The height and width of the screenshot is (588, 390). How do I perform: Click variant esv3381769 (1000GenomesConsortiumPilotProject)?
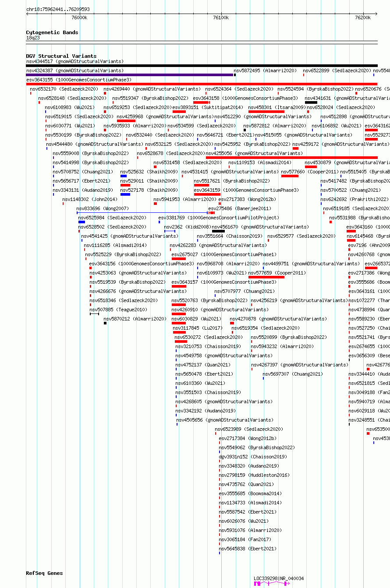(x=219, y=218)
